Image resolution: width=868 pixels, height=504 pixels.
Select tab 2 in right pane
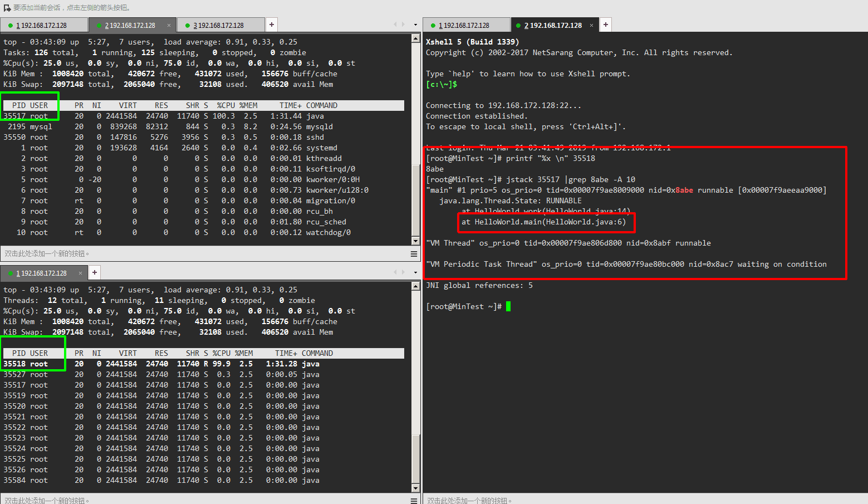coord(555,25)
